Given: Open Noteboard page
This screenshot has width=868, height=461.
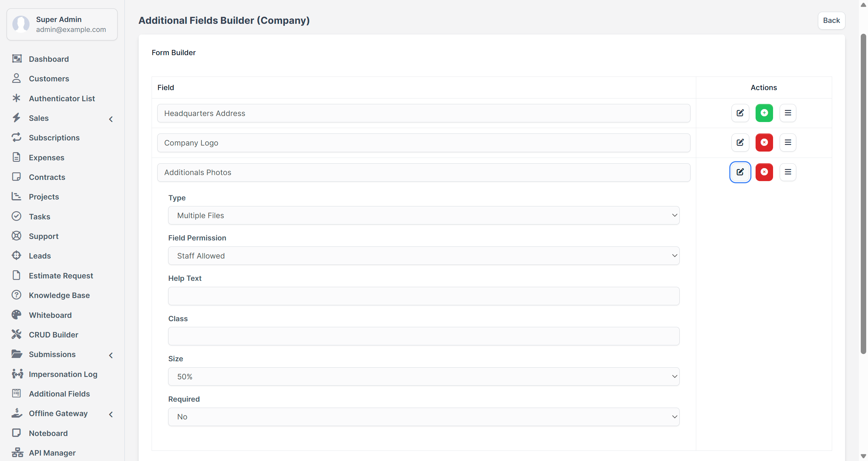Looking at the screenshot, I should [48, 433].
